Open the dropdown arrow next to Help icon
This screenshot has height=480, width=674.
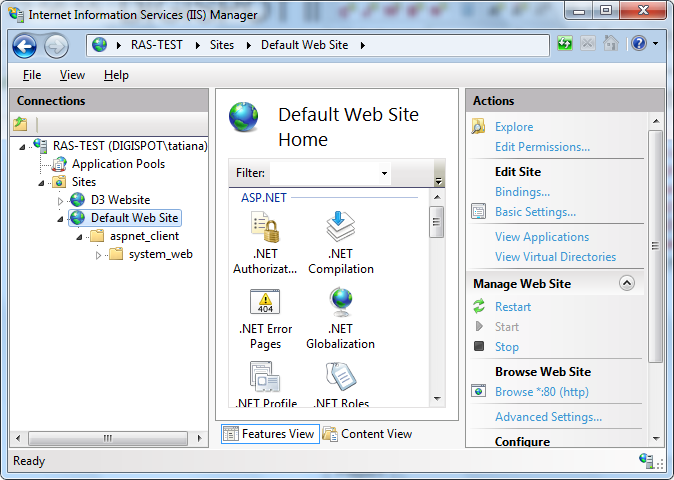click(x=656, y=44)
